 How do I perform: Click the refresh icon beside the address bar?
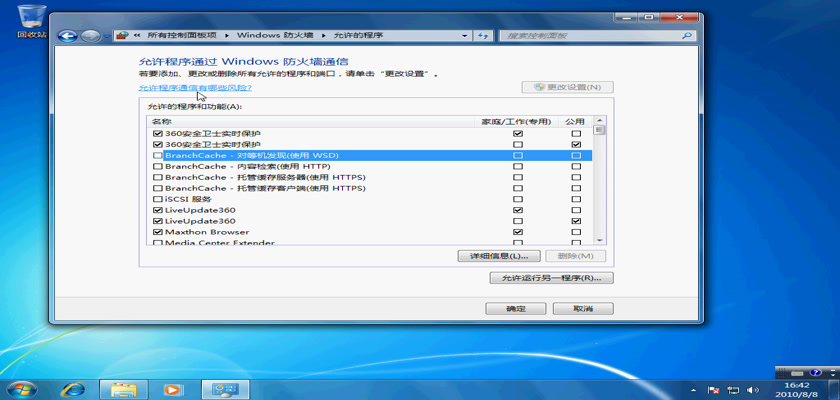[484, 35]
